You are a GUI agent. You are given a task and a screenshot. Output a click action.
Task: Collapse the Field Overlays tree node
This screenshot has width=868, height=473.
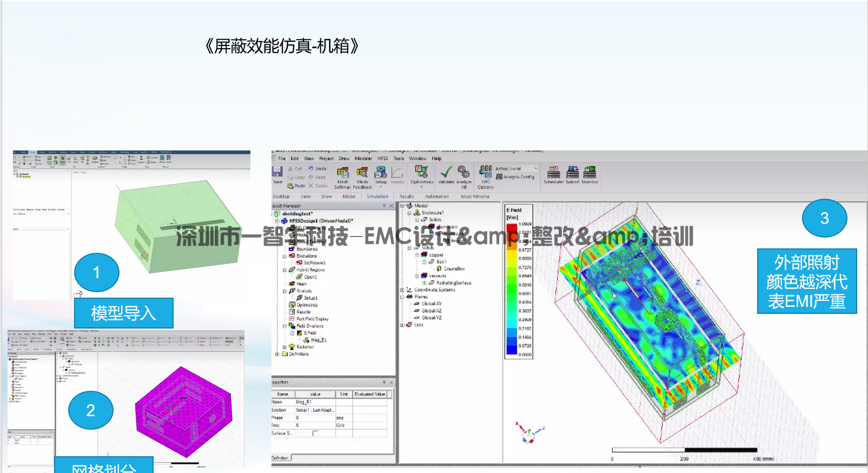tap(285, 326)
